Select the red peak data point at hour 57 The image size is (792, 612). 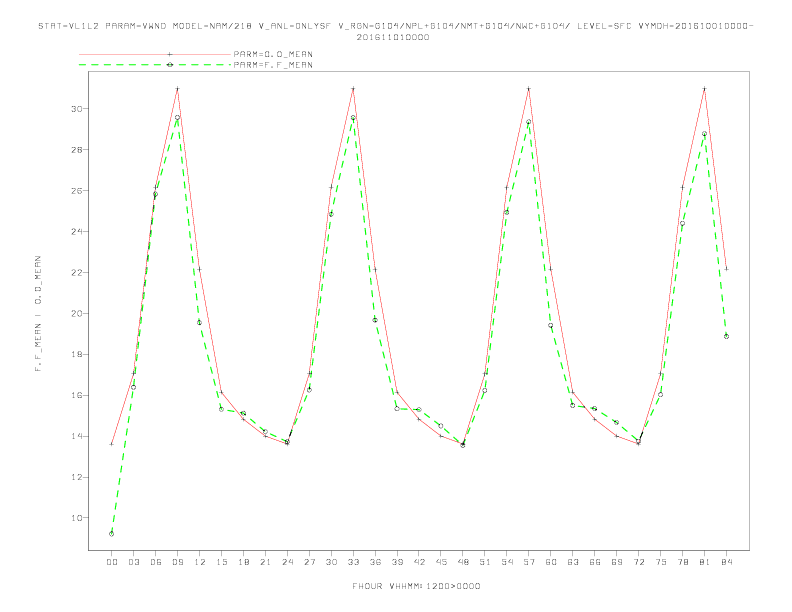[x=529, y=88]
